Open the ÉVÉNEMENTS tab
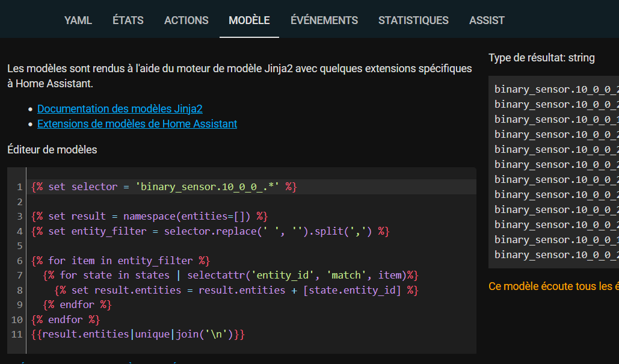The image size is (619, 364). point(324,20)
